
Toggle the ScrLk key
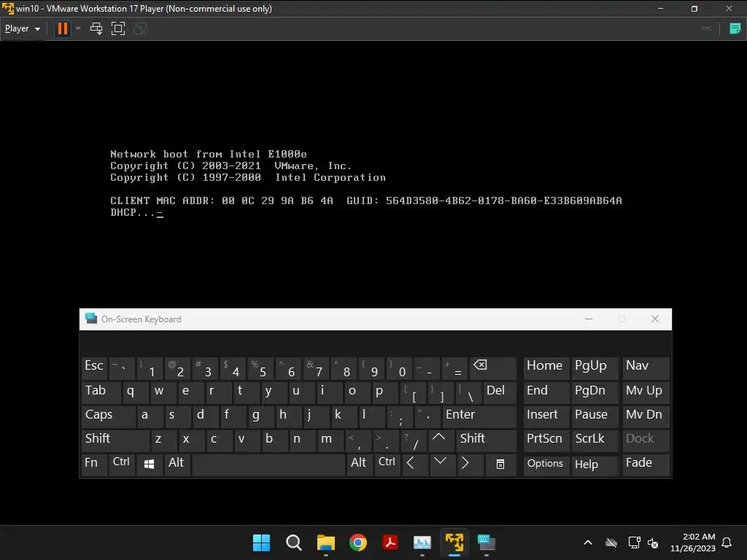(x=595, y=440)
